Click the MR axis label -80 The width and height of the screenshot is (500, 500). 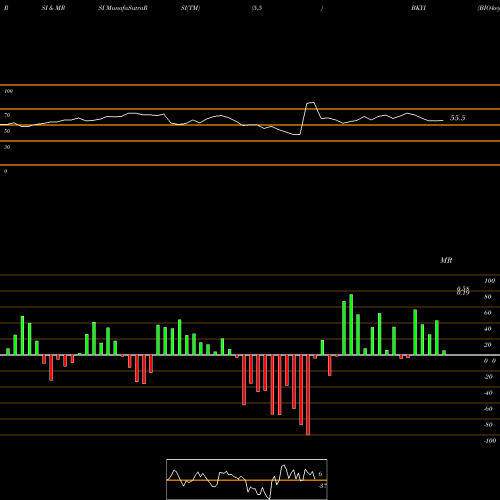488,425
